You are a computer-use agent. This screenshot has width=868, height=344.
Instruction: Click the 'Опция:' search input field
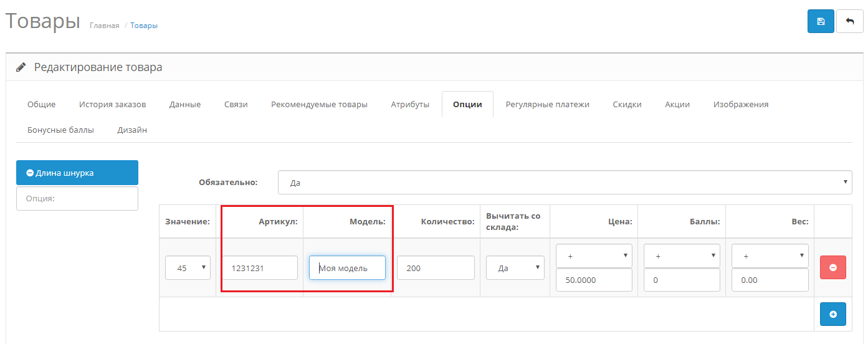[77, 198]
